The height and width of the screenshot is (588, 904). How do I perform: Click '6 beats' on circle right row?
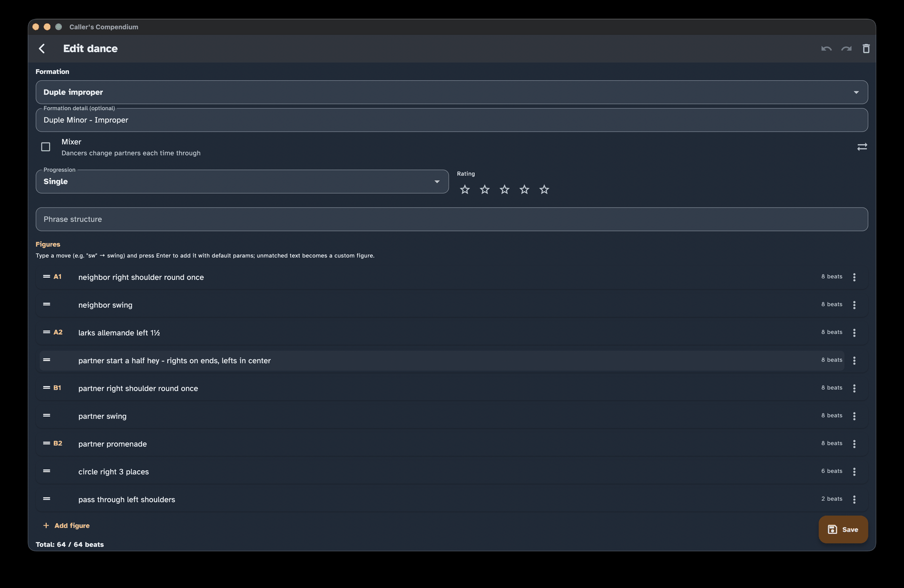tap(832, 471)
